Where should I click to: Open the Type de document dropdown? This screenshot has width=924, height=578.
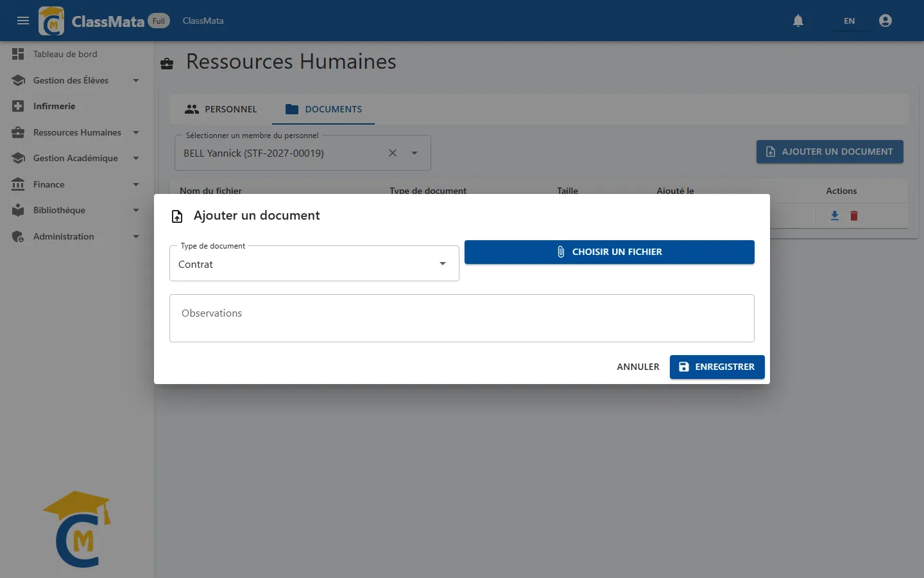[314, 263]
